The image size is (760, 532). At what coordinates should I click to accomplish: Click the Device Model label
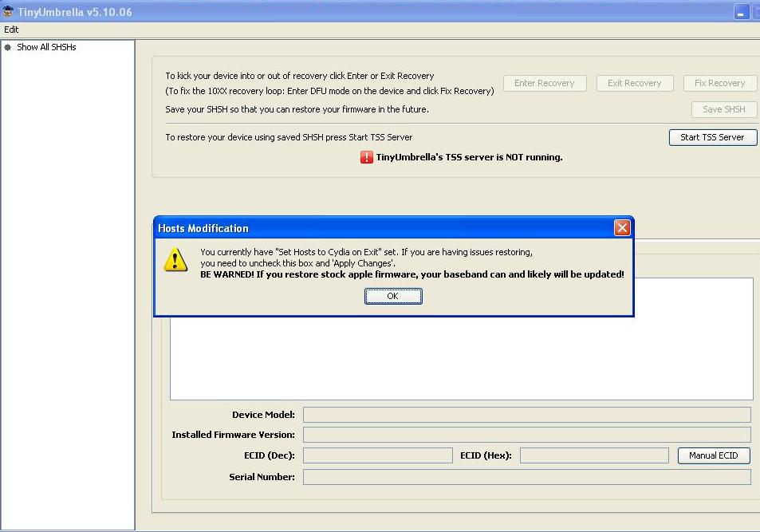coord(263,415)
